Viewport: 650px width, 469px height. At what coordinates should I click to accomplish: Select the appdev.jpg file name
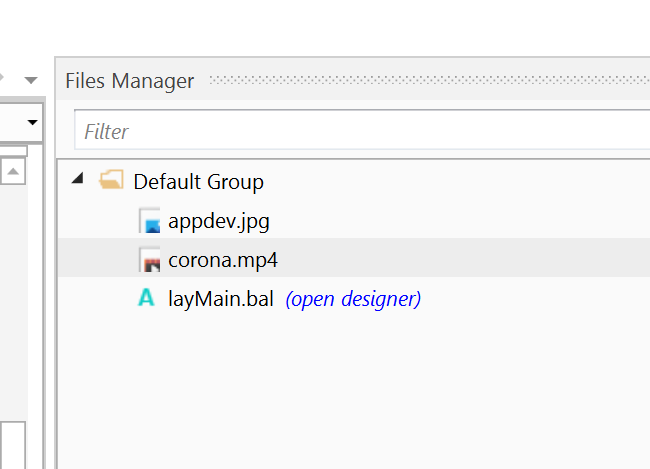click(x=219, y=221)
